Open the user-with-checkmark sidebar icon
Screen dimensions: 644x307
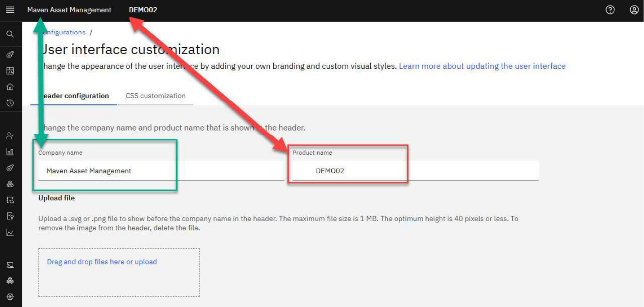pos(10,136)
